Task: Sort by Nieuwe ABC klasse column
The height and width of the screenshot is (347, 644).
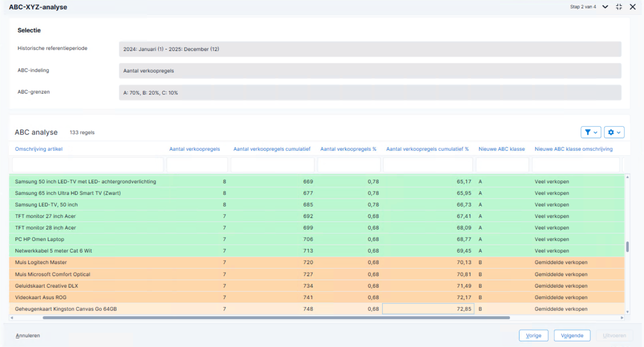Action: pos(502,149)
